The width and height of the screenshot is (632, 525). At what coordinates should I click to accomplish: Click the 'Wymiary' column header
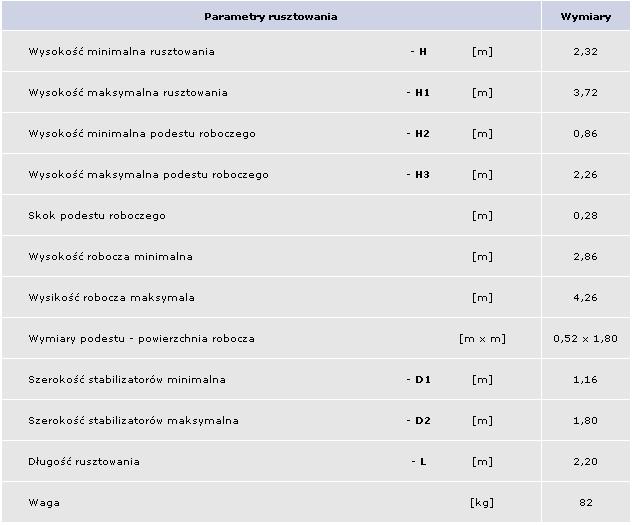[x=585, y=17]
